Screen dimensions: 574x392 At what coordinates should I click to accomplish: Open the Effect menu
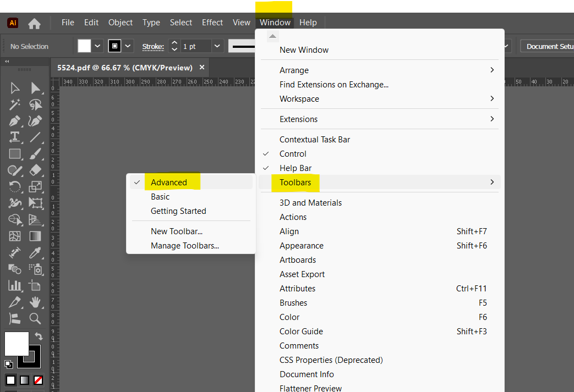pos(212,23)
